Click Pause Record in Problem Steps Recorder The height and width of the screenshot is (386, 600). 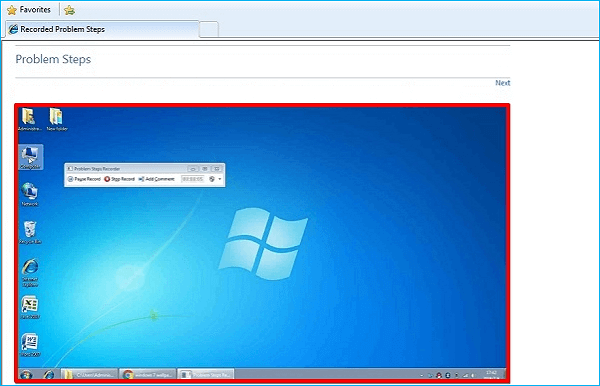pyautogui.click(x=84, y=179)
